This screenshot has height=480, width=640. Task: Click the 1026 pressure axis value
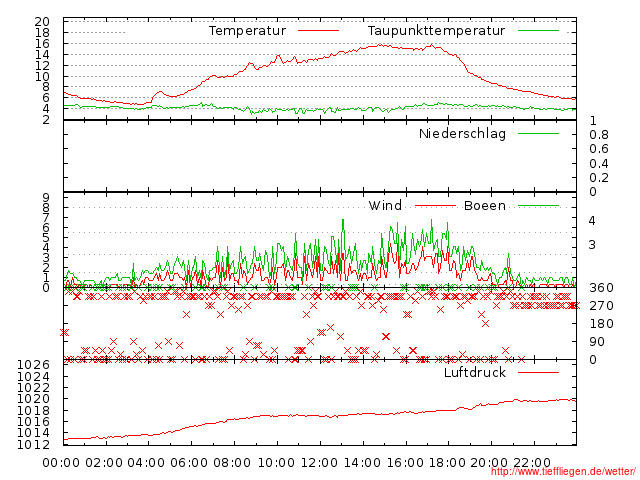[x=33, y=364]
